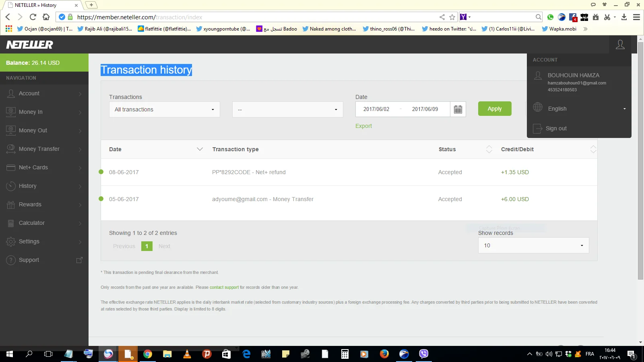Toggle sort on the Status column
Screen dimensions: 644x362
489,149
